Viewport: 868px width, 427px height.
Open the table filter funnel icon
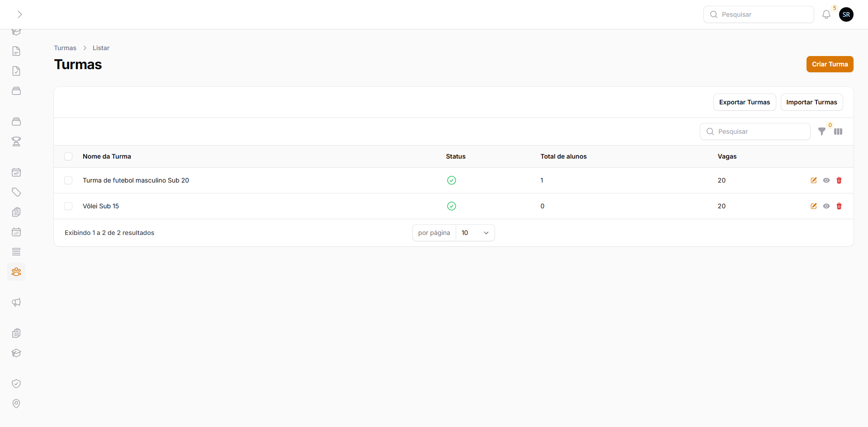point(822,131)
